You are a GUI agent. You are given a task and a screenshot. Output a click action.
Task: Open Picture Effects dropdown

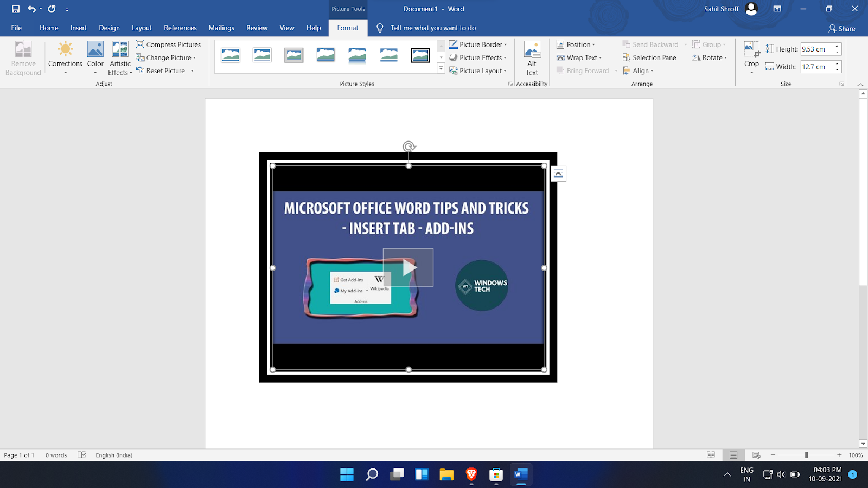coord(478,57)
